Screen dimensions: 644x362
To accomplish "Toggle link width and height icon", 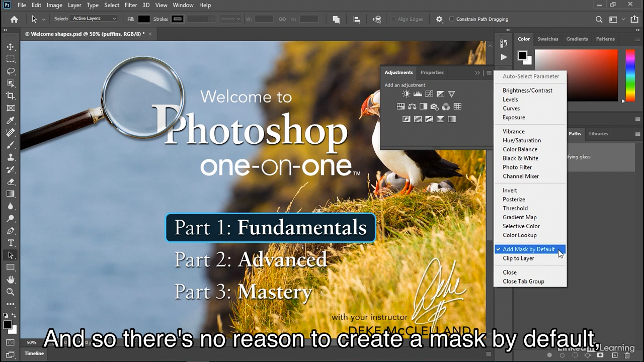I will [x=282, y=19].
